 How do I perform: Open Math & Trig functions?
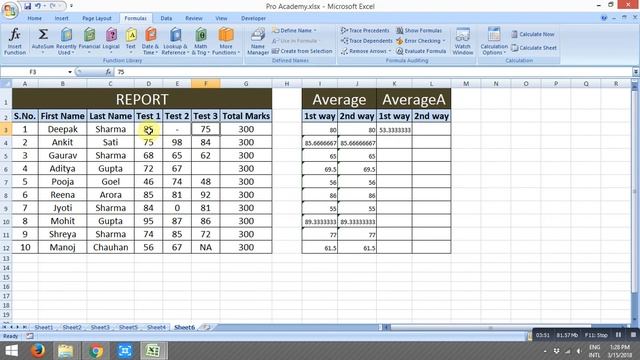[200, 41]
